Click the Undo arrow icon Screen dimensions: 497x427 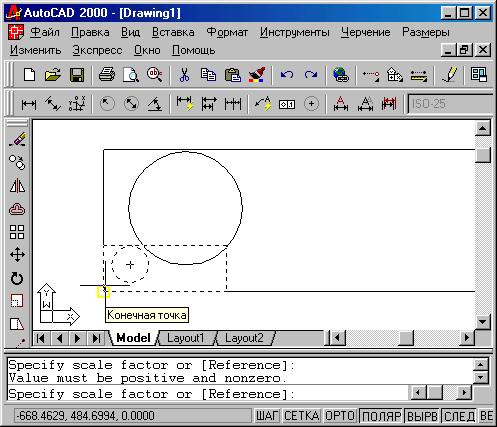click(287, 75)
